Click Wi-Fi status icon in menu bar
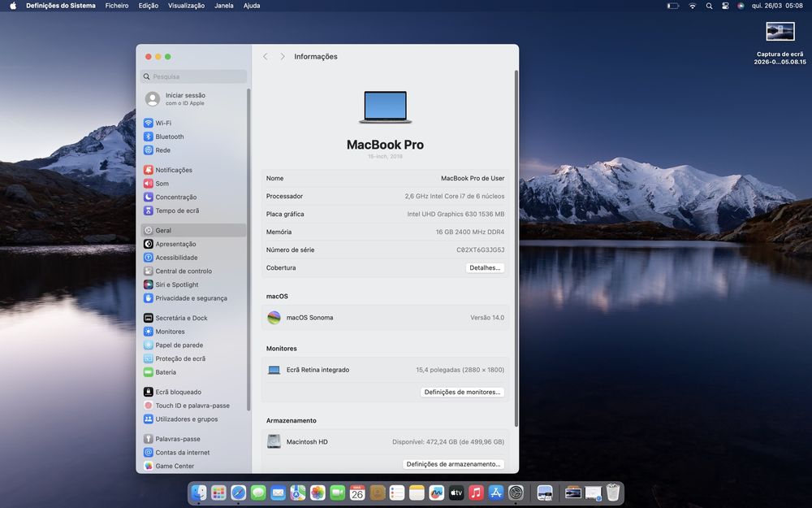812x508 pixels. coord(693,6)
